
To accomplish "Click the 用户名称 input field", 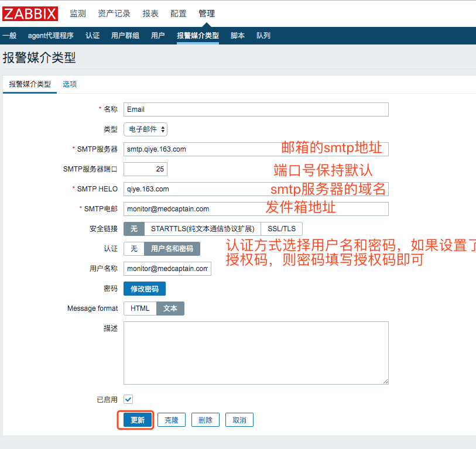I will [x=167, y=269].
